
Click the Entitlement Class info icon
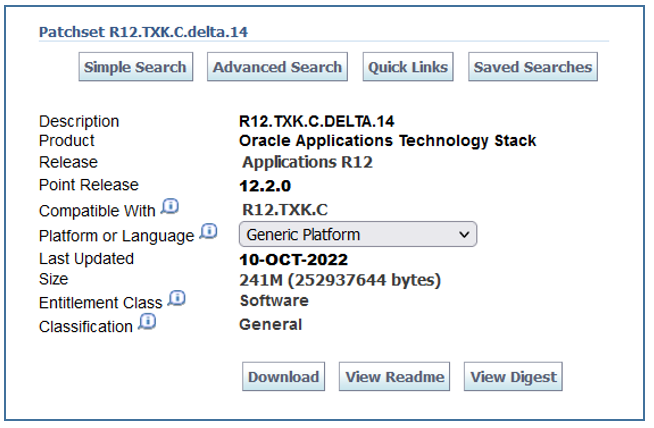[x=176, y=299]
